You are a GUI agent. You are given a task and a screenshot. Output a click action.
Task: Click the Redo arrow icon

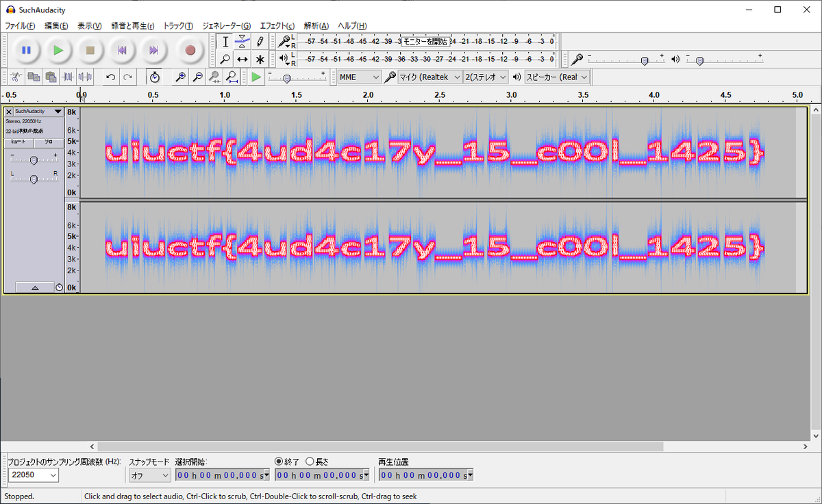(x=127, y=77)
